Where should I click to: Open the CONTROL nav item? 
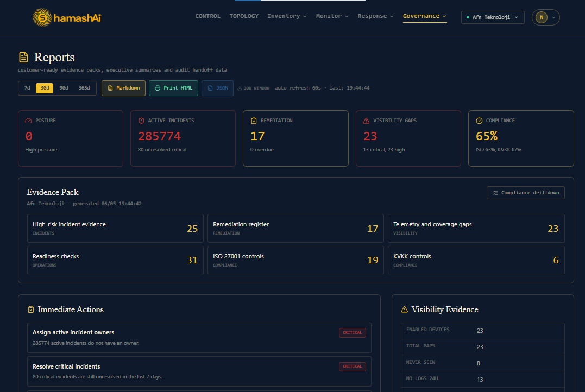pyautogui.click(x=208, y=16)
